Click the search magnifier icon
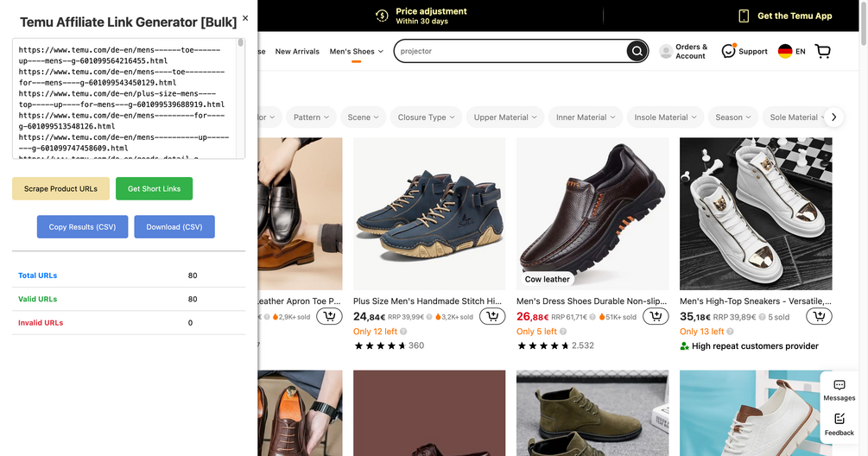Screen dimensions: 868x456 click(x=637, y=51)
